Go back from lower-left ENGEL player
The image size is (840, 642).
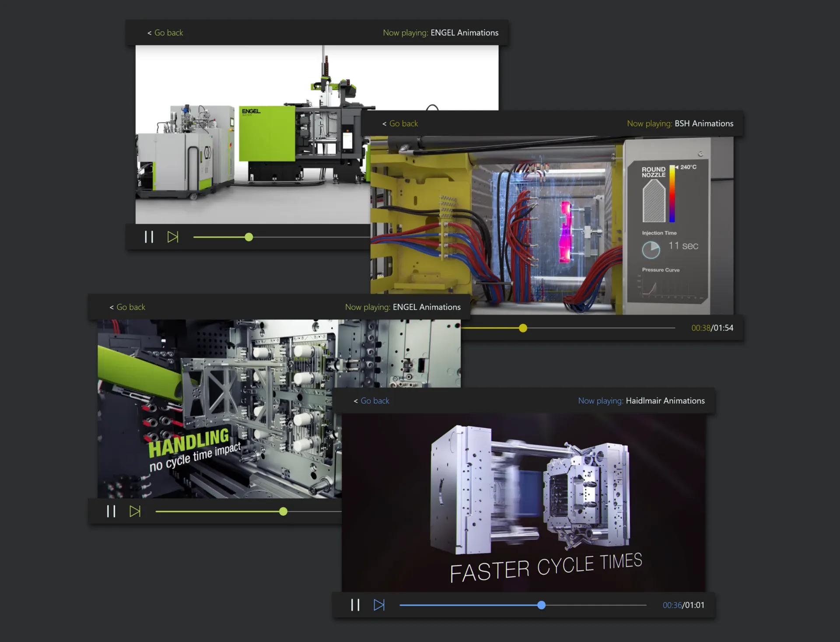(127, 307)
